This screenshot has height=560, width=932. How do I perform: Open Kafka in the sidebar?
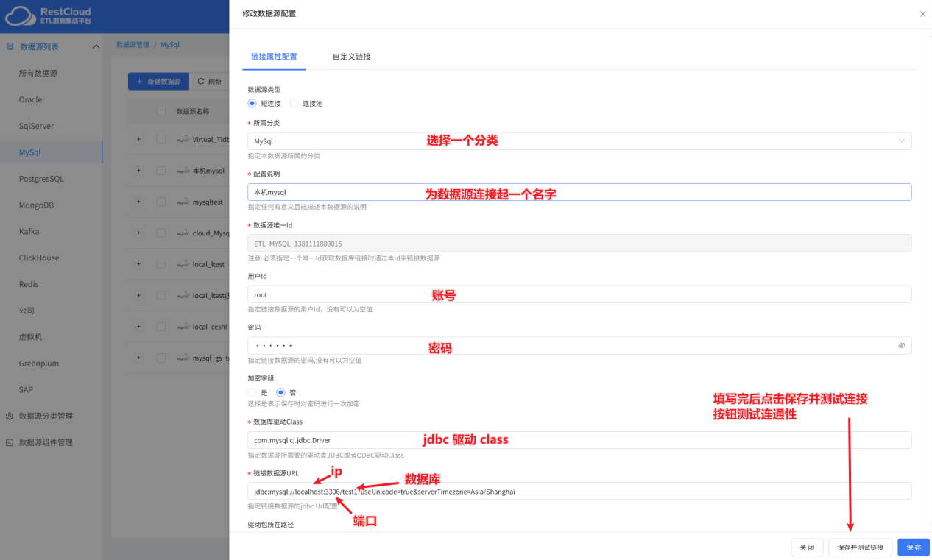29,231
